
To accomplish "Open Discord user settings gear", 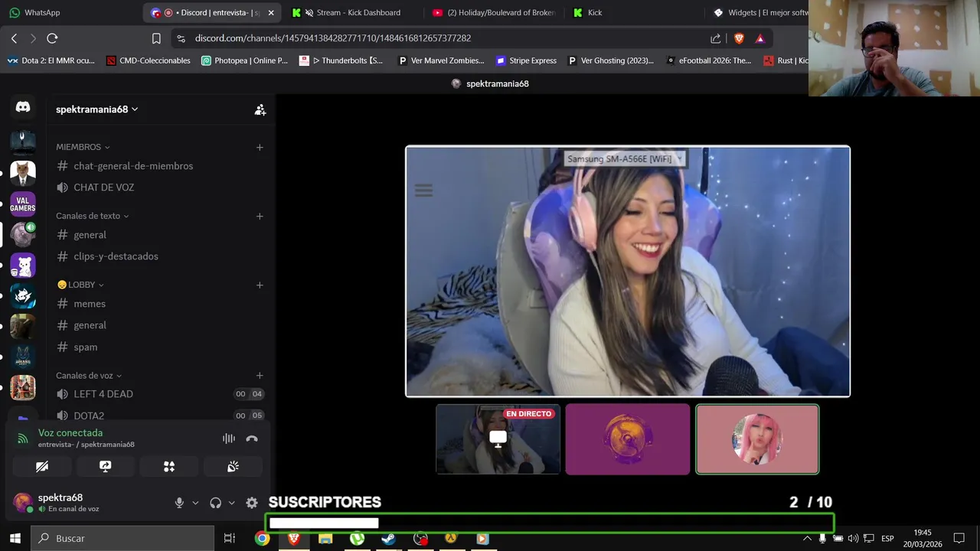I will click(252, 503).
